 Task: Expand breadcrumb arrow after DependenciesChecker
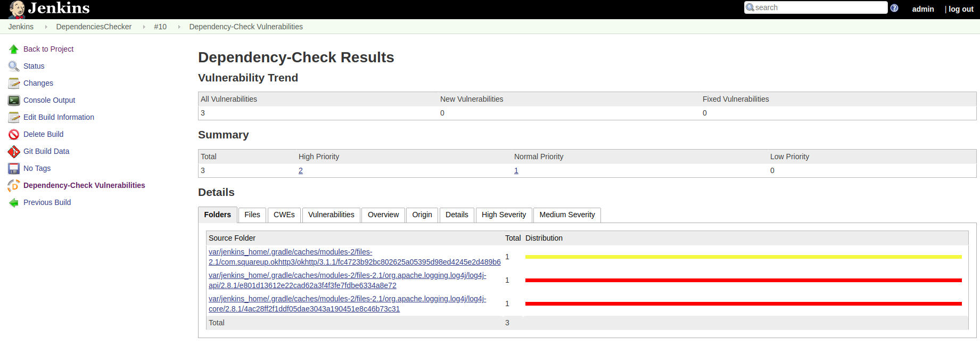point(144,27)
